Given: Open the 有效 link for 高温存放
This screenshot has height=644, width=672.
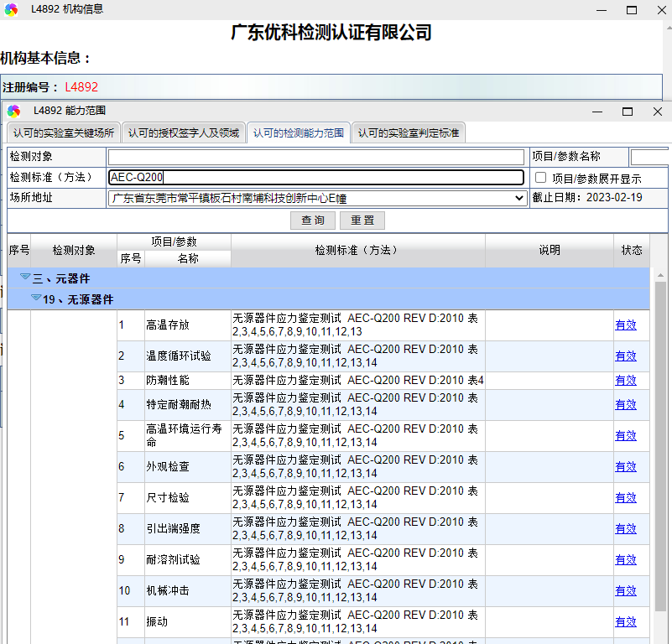Looking at the screenshot, I should click(626, 325).
